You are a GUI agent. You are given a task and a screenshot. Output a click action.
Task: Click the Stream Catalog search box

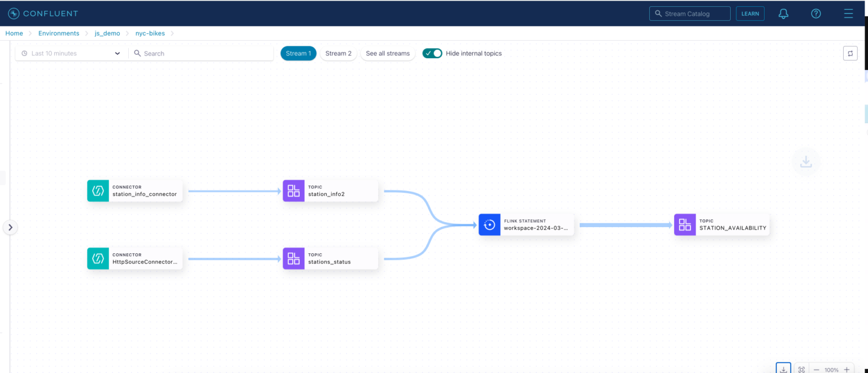coord(690,14)
